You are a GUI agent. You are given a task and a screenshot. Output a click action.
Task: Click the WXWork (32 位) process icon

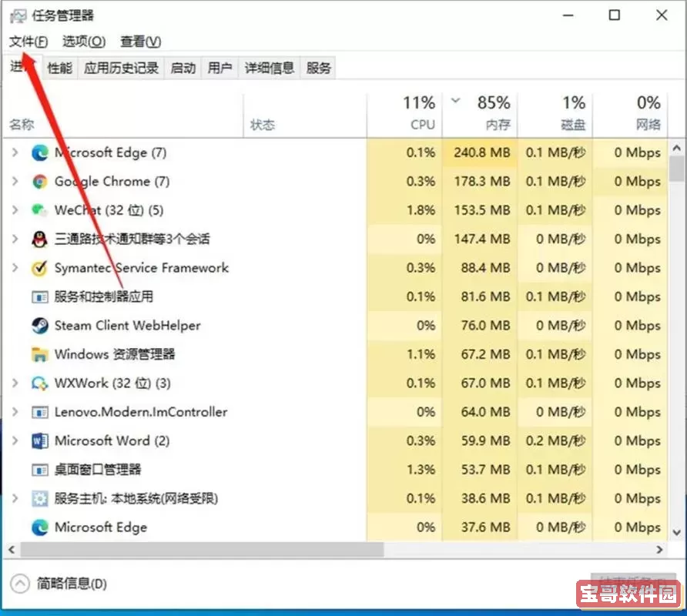[40, 383]
